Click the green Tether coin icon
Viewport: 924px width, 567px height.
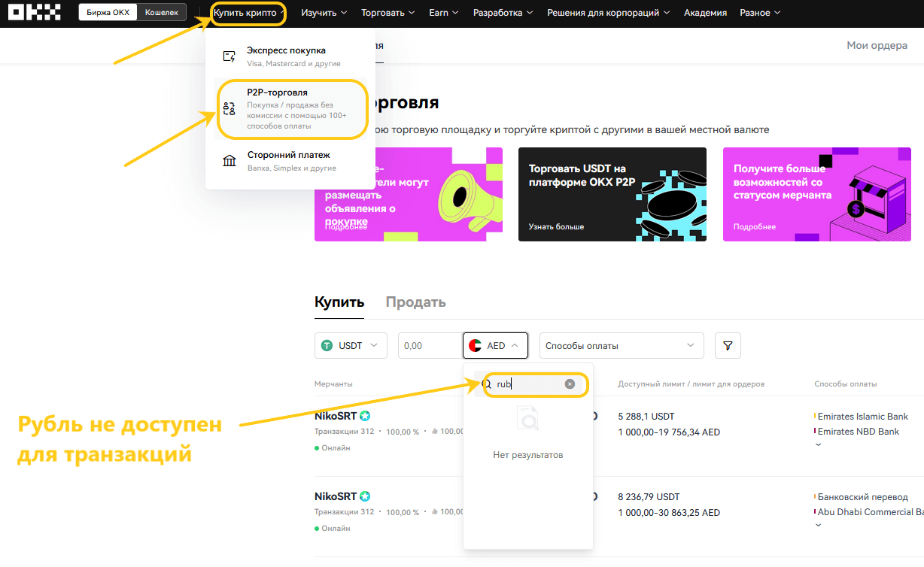[327, 346]
